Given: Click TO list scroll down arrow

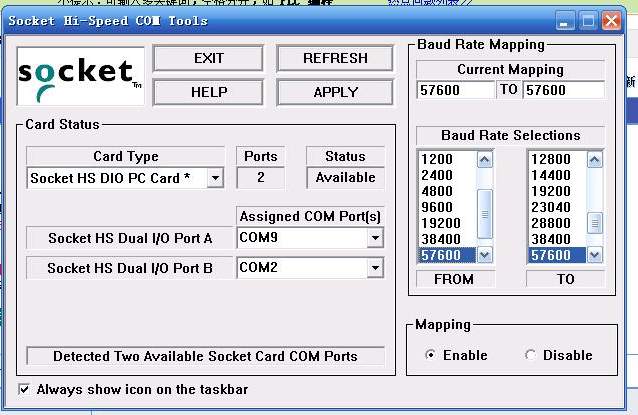Looking at the screenshot, I should (594, 255).
